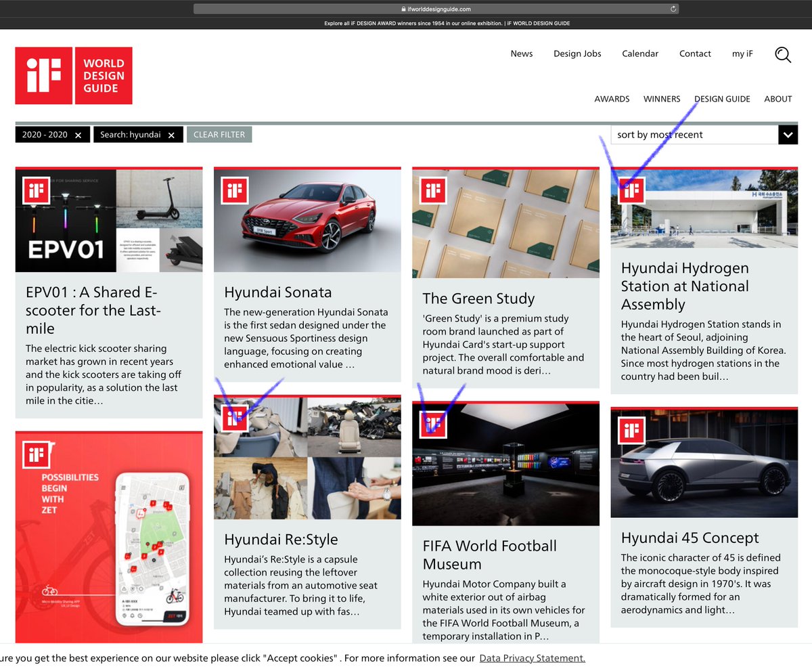Click the EPV01 description text
This screenshot has width=812, height=671.
(x=104, y=374)
